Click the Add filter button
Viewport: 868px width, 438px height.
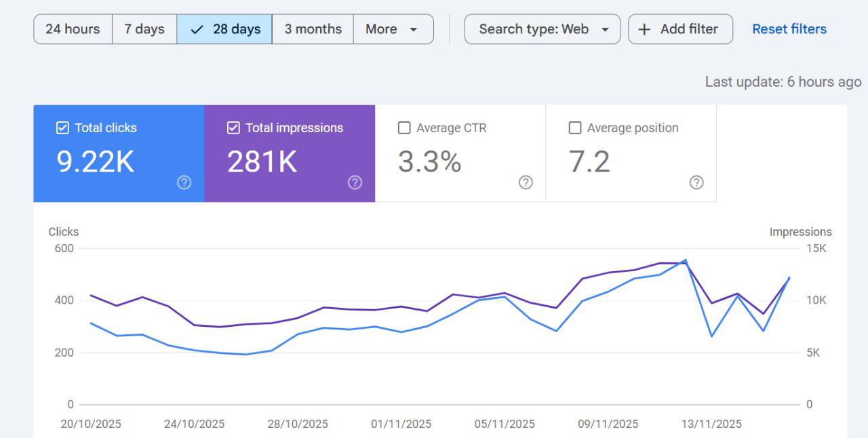point(680,29)
